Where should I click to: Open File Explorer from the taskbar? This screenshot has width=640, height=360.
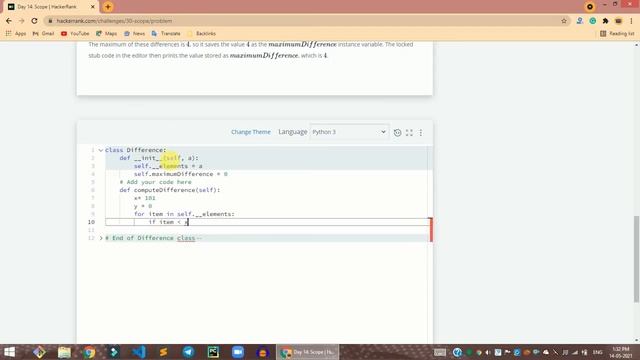tap(64, 352)
